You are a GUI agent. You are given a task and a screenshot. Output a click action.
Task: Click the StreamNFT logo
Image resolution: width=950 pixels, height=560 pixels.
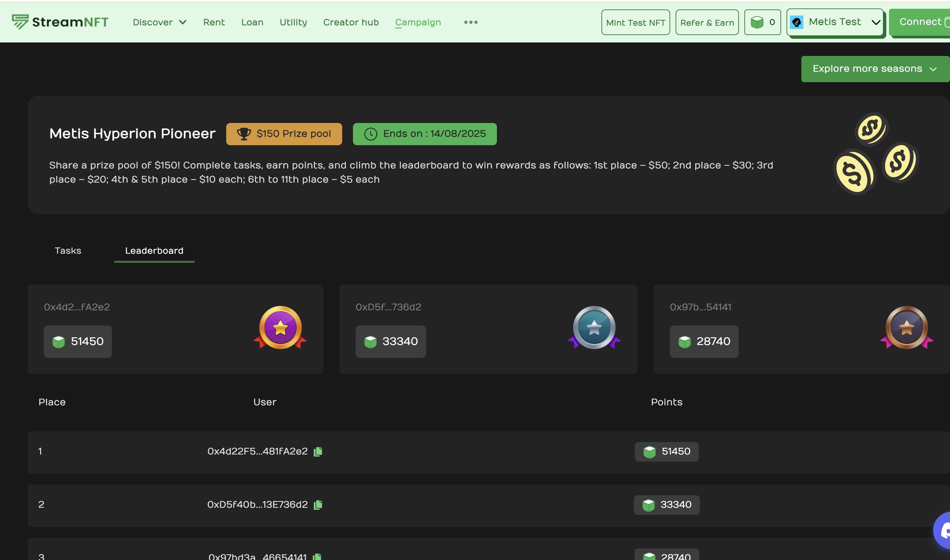(60, 22)
